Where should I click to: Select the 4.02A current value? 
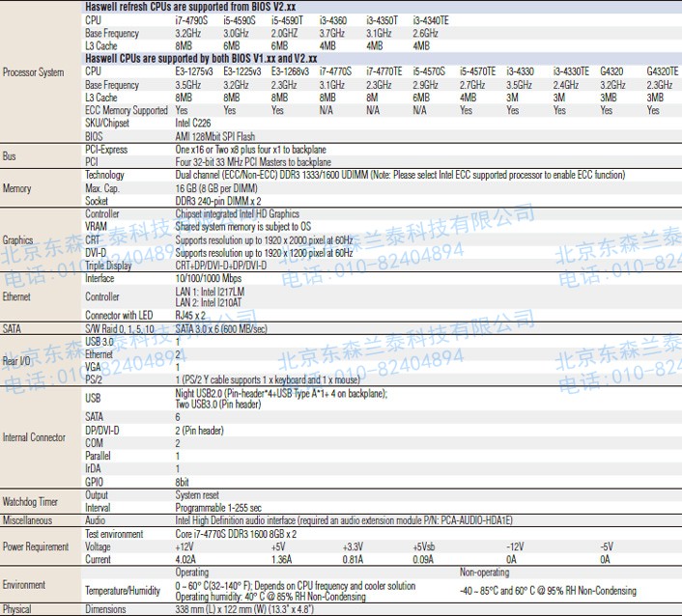pyautogui.click(x=185, y=559)
